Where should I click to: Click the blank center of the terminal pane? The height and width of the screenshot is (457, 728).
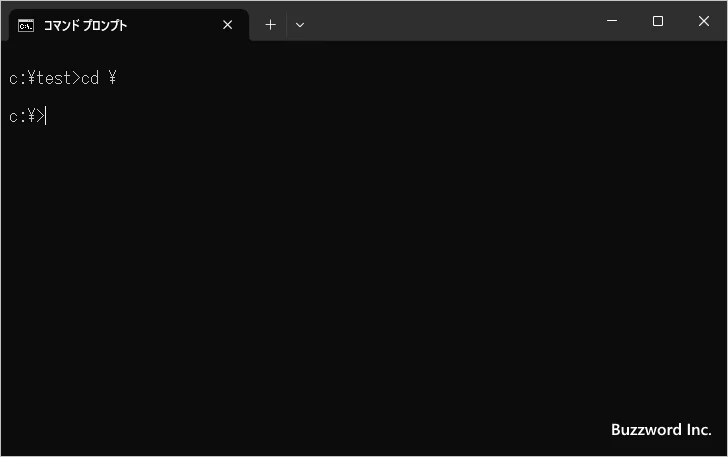pyautogui.click(x=364, y=260)
